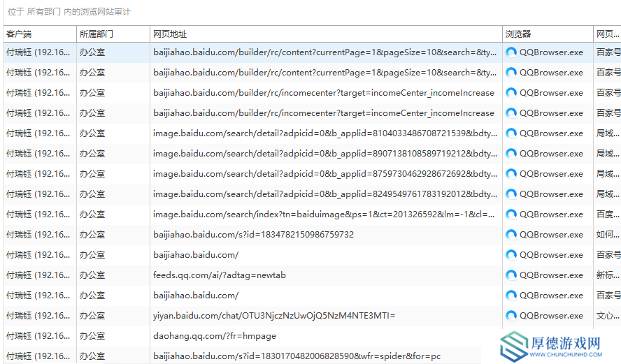Click QQBrowser icon in tn=baiduimage search row
The height and width of the screenshot is (364, 621).
(x=511, y=214)
